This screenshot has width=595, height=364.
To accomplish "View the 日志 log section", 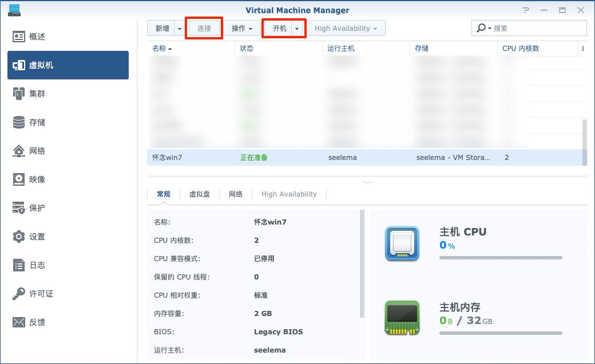I will coord(68,265).
